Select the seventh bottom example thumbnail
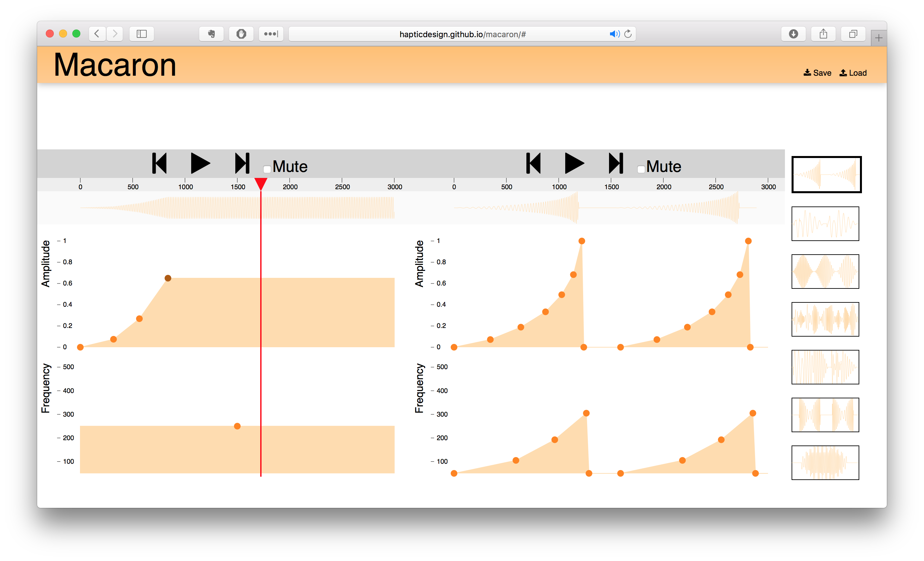This screenshot has width=924, height=561. click(x=825, y=463)
